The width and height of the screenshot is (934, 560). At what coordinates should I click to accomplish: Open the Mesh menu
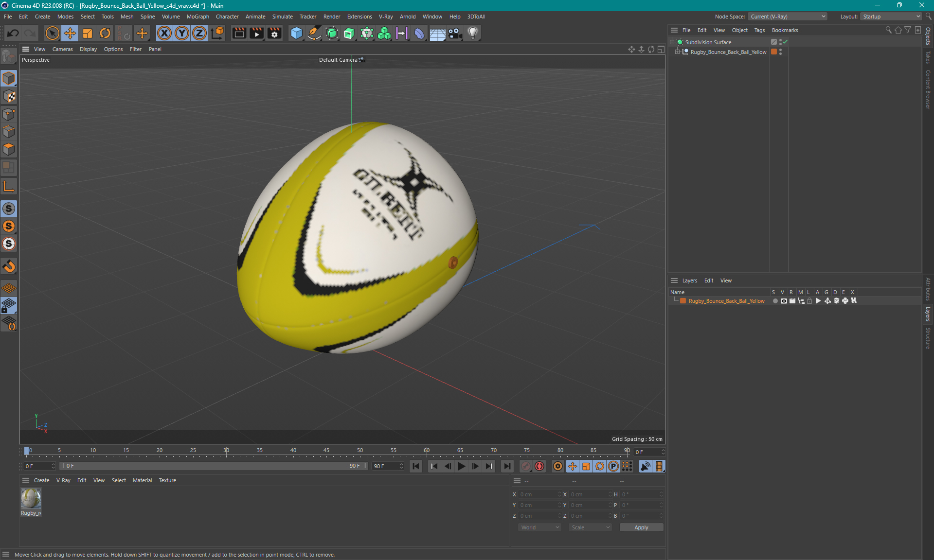click(x=127, y=17)
